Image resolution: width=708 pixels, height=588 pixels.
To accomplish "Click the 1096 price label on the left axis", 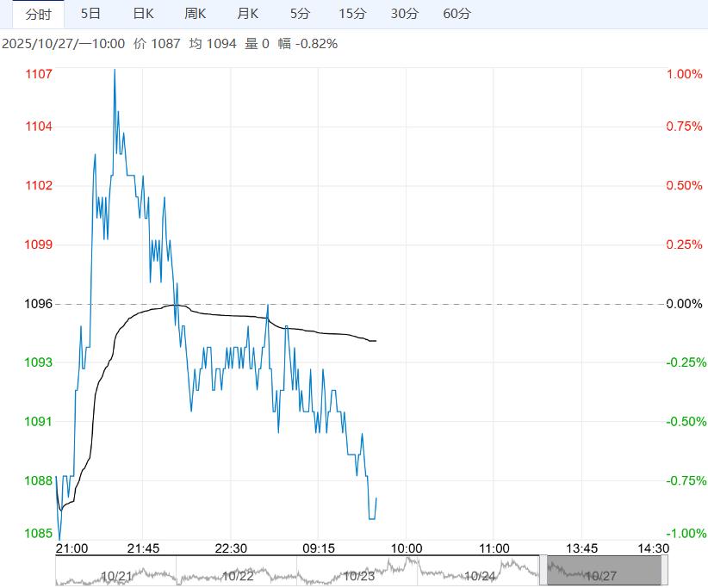I will 40,304.
